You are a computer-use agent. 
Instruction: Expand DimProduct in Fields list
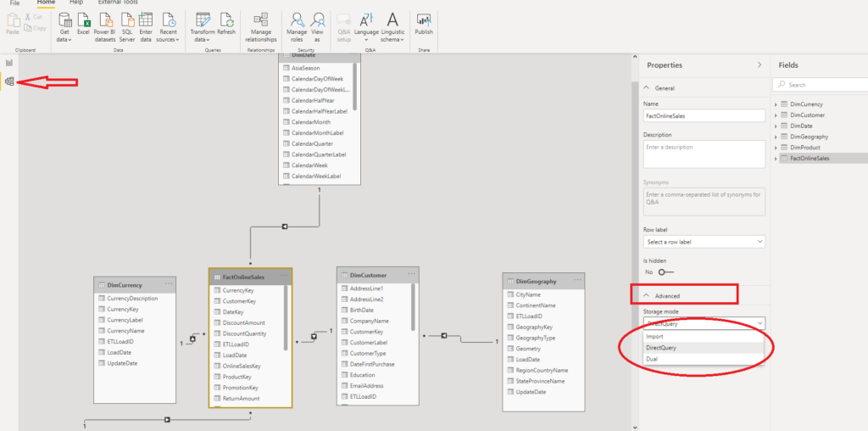[776, 148]
